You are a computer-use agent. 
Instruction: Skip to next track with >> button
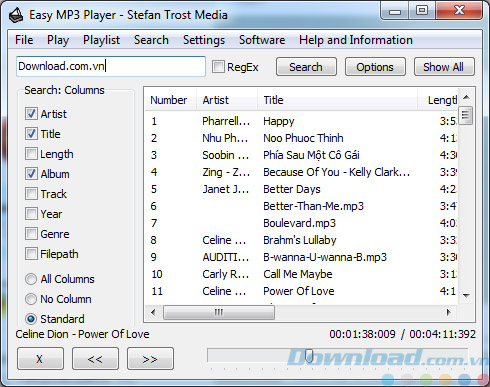click(150, 359)
